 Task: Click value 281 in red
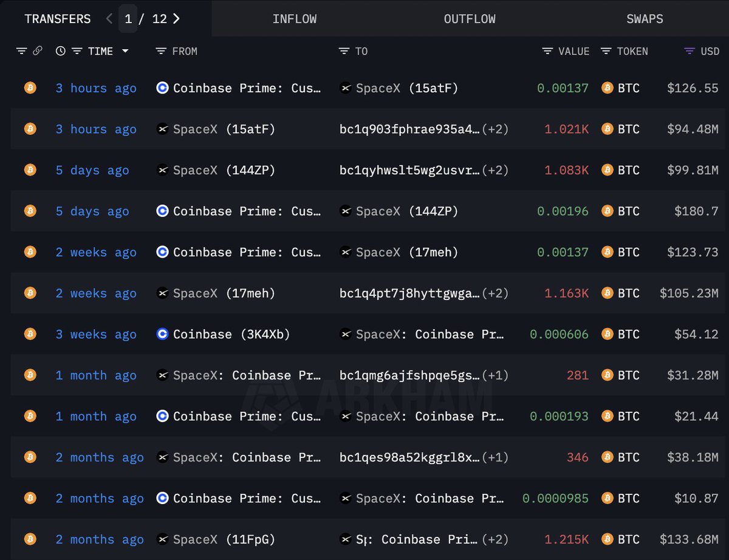(577, 375)
